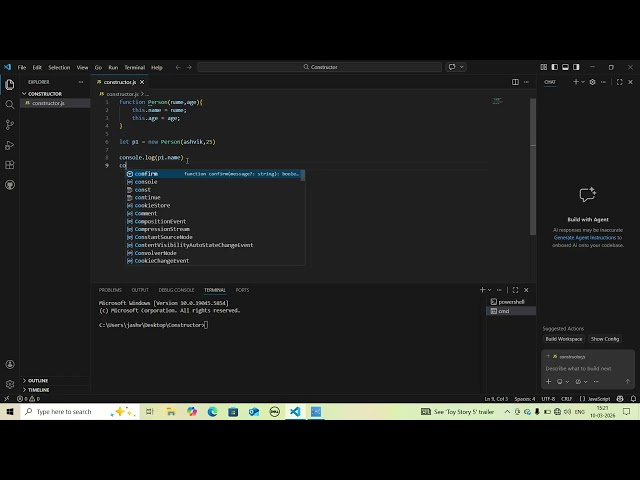640x480 pixels.
Task: Open new chat dropdown arrow
Action: click(x=583, y=82)
